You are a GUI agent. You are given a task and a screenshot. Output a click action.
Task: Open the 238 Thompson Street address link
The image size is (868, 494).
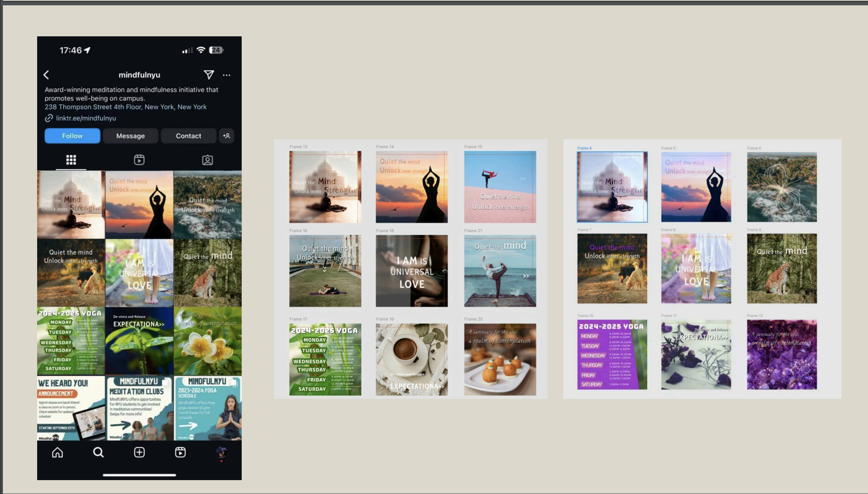[125, 107]
